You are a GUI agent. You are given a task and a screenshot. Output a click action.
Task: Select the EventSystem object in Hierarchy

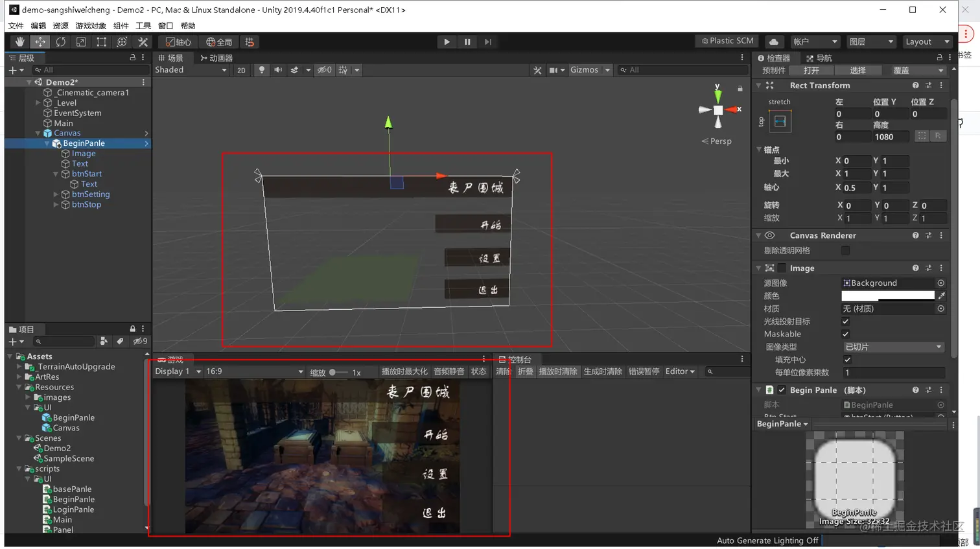click(x=77, y=113)
